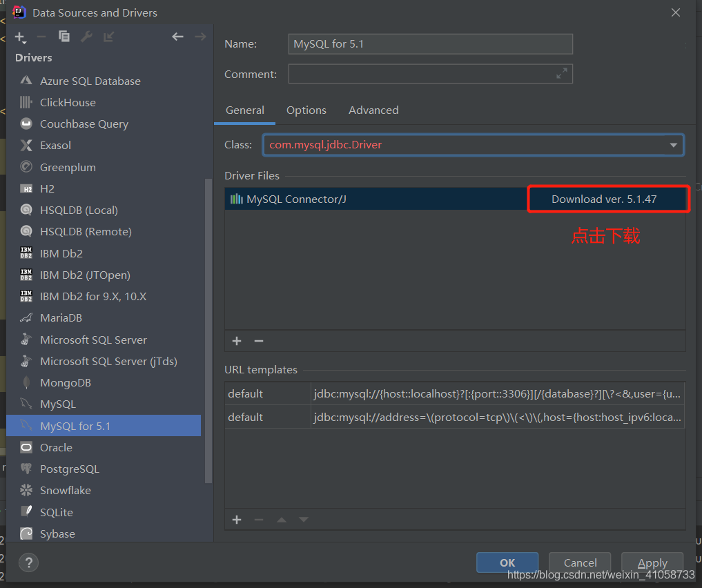Image resolution: width=702 pixels, height=588 pixels.
Task: Select the Greenplum driver icon
Action: pos(26,167)
